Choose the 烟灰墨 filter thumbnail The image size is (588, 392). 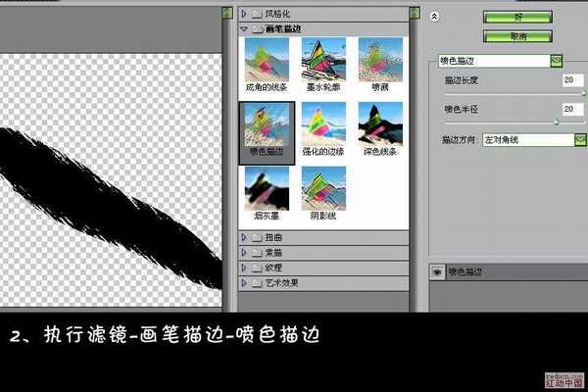(268, 190)
